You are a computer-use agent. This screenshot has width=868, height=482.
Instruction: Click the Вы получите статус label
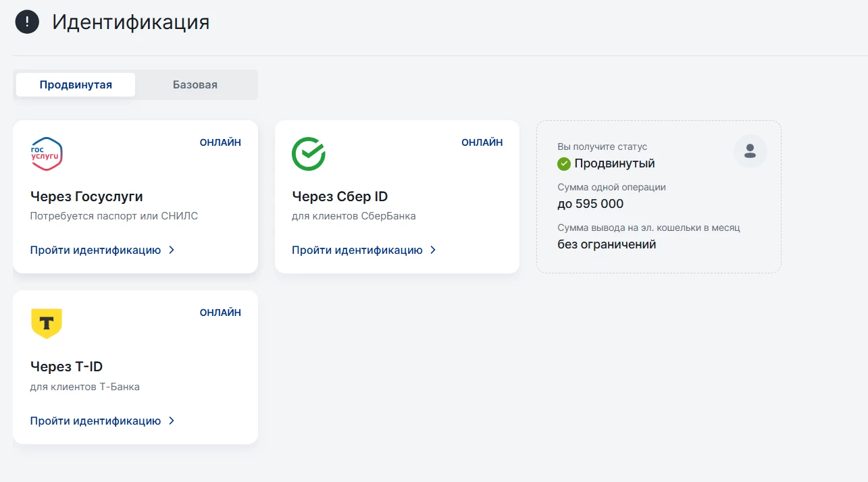(x=603, y=146)
